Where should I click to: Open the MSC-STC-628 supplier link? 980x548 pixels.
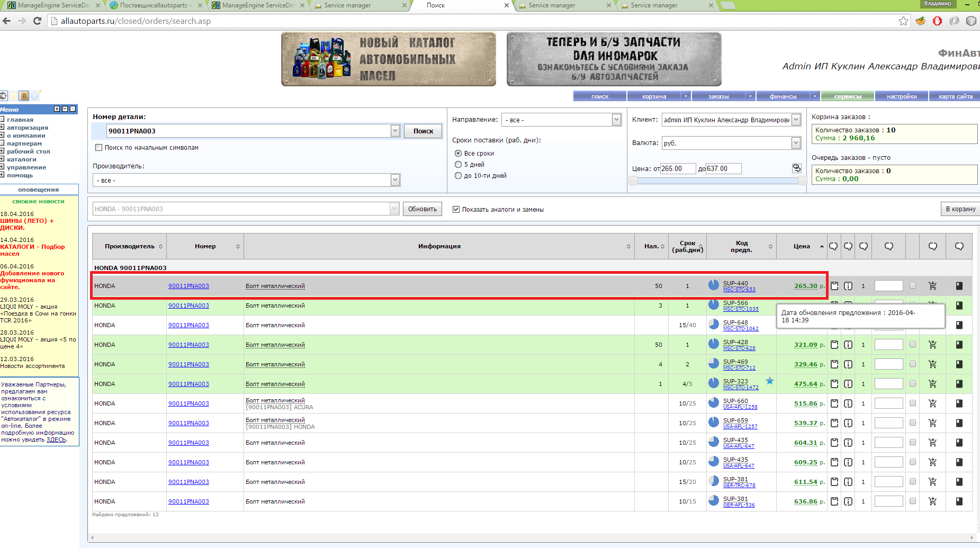pyautogui.click(x=739, y=348)
